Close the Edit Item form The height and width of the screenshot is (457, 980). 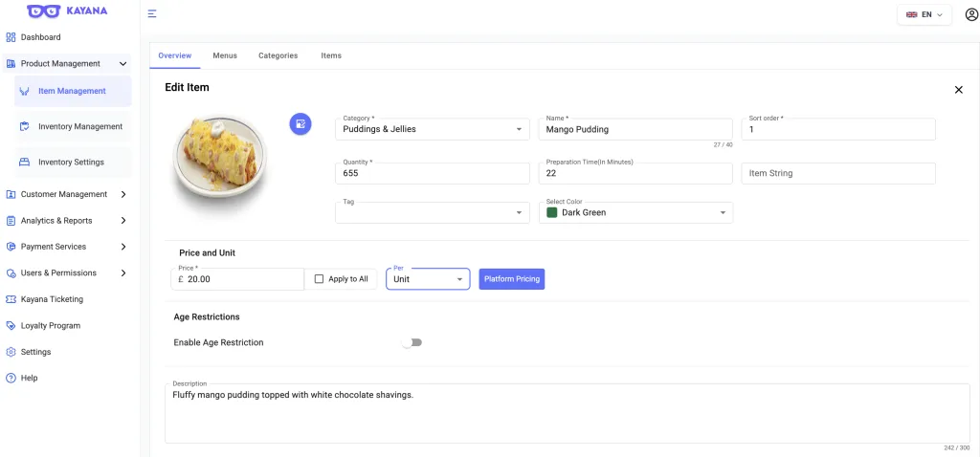959,90
